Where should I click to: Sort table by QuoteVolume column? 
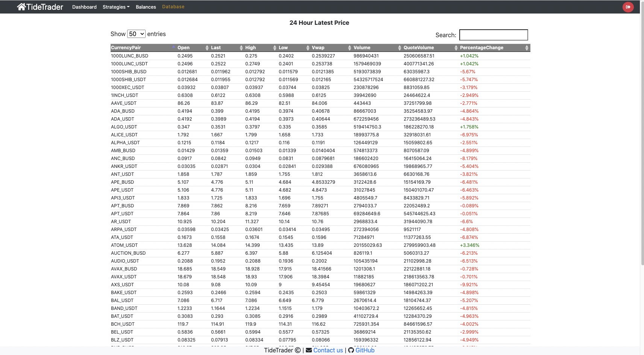point(431,48)
